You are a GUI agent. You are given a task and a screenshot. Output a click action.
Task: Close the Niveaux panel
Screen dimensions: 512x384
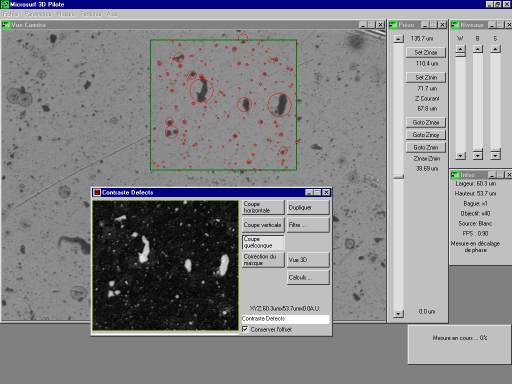click(x=509, y=25)
